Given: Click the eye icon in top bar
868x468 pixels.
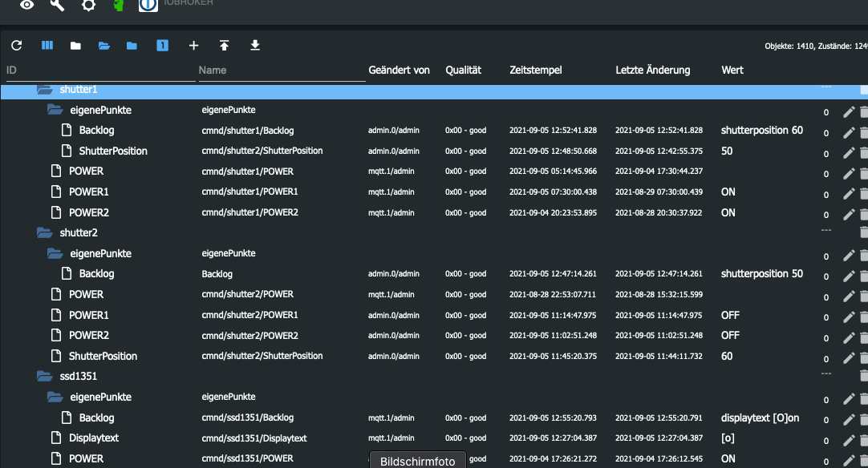Looking at the screenshot, I should pyautogui.click(x=27, y=5).
